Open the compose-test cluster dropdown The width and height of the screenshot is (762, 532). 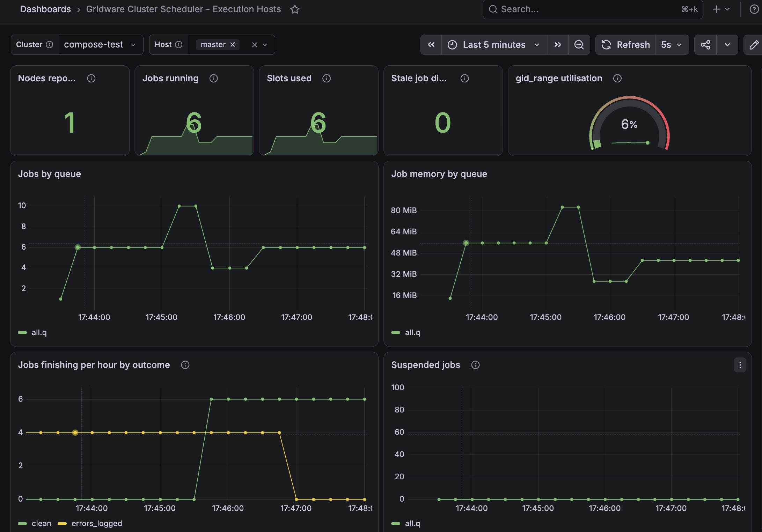point(101,45)
